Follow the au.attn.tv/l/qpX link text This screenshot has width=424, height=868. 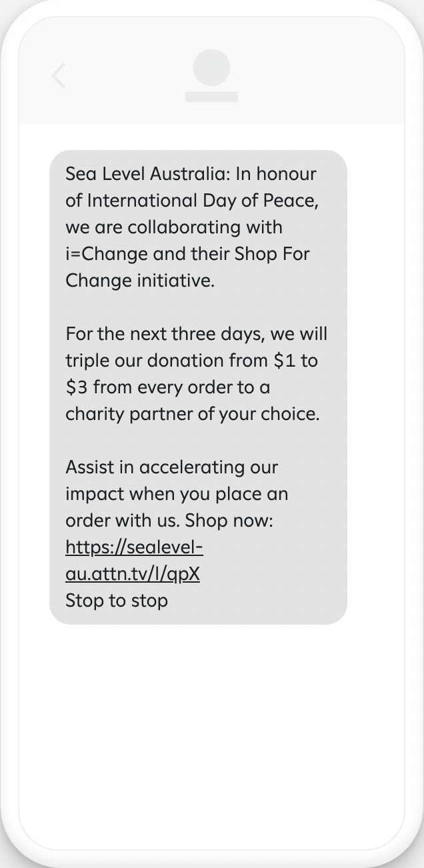click(133, 574)
